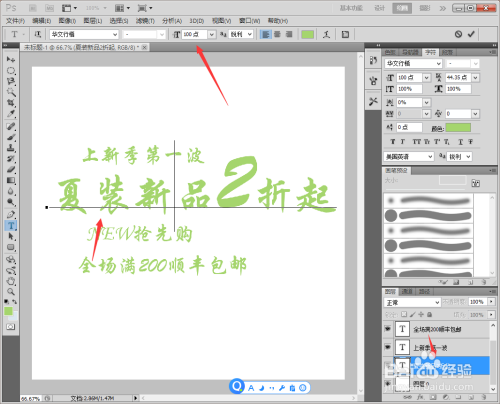500x404 pixels.
Task: Cancel text edit with circle-slash icon
Action: pyautogui.click(x=458, y=34)
